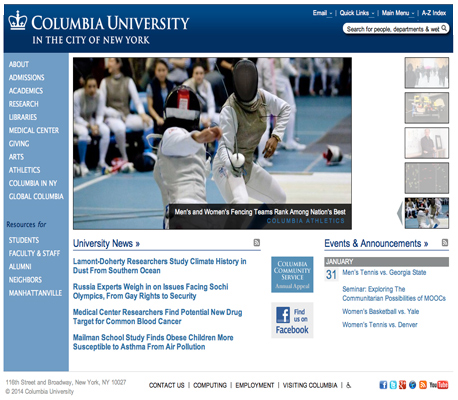Open the fencing teams rank headline caption

260,212
